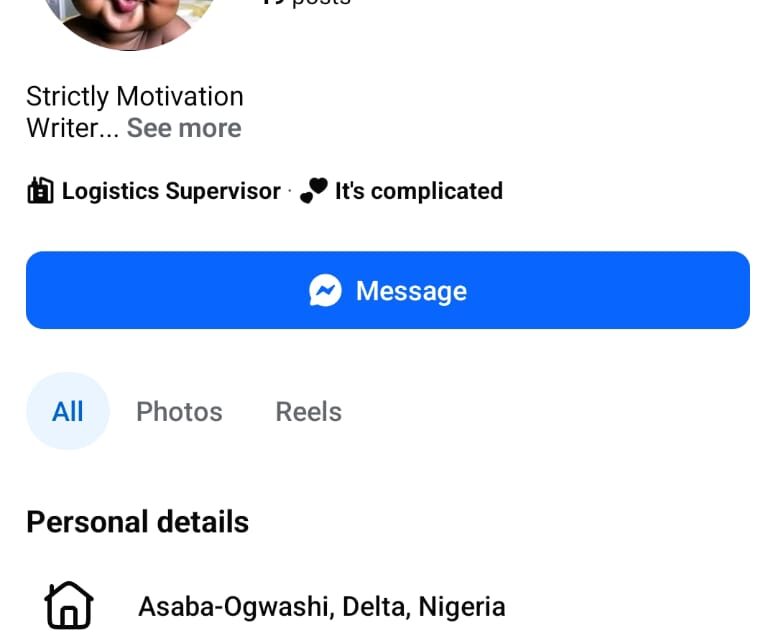776x640 pixels.
Task: Click the Personal details heading
Action: (x=137, y=522)
